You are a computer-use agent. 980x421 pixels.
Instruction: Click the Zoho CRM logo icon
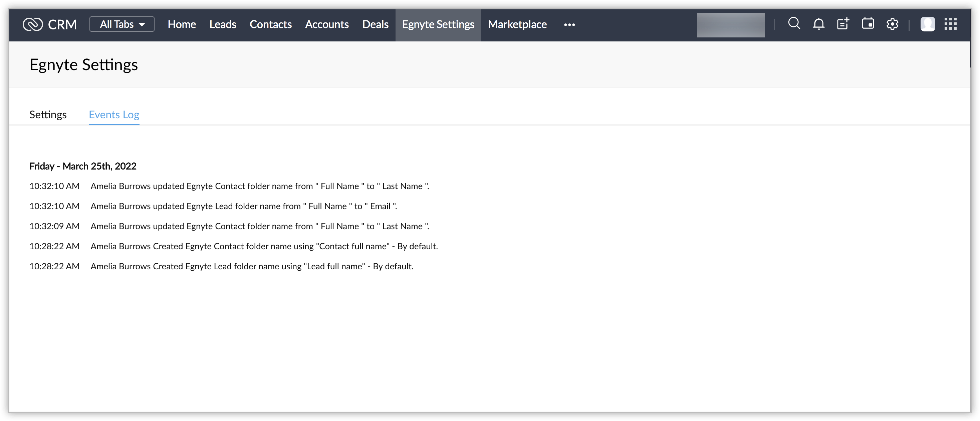pyautogui.click(x=33, y=24)
